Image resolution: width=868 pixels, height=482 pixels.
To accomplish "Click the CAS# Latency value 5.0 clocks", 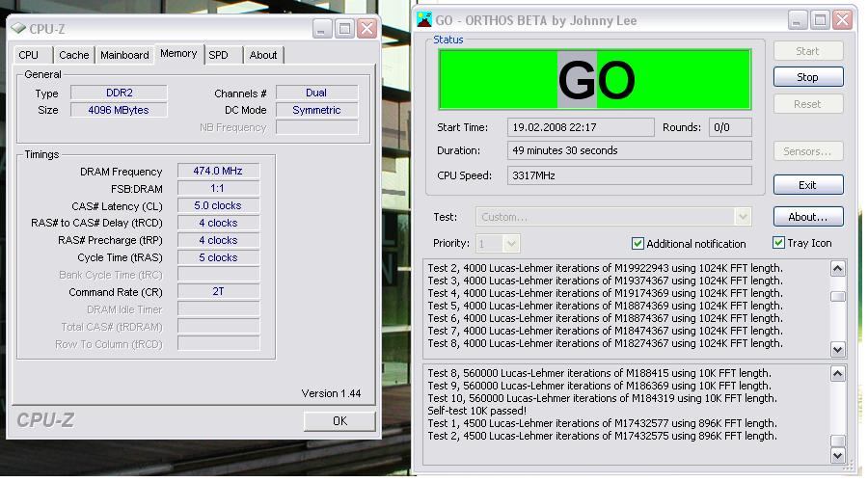I will [x=218, y=205].
